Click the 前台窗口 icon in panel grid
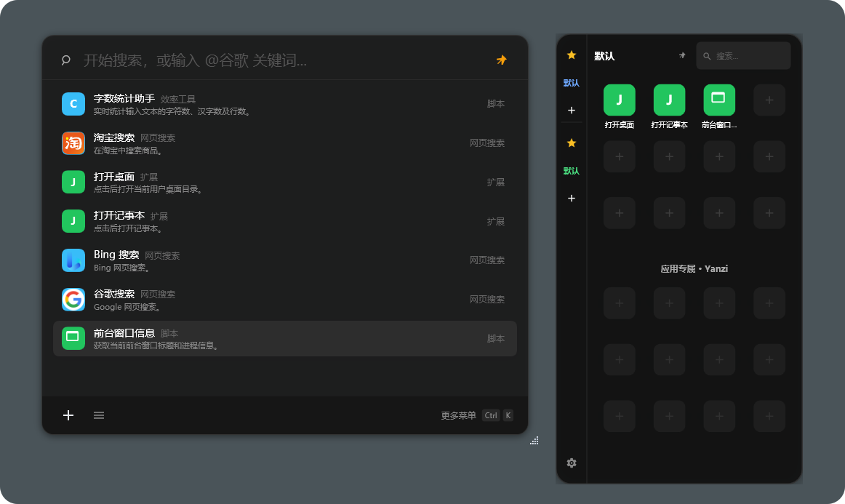Image resolution: width=845 pixels, height=504 pixels. [x=718, y=100]
